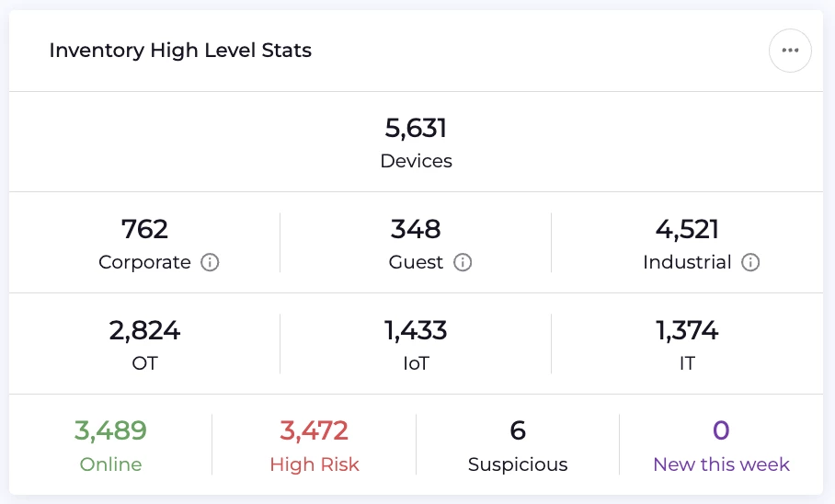Show the 3,472 High Risk devices
The width and height of the screenshot is (835, 504).
point(314,430)
